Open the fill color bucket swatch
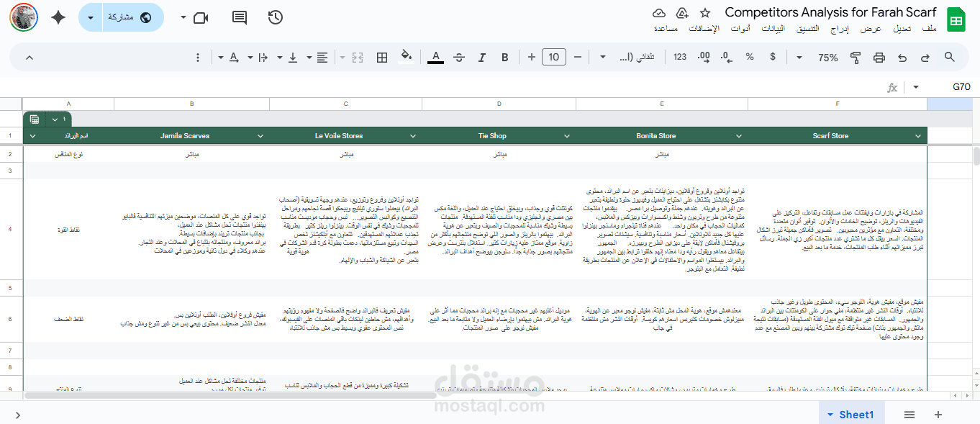This screenshot has width=980, height=424. [407, 58]
